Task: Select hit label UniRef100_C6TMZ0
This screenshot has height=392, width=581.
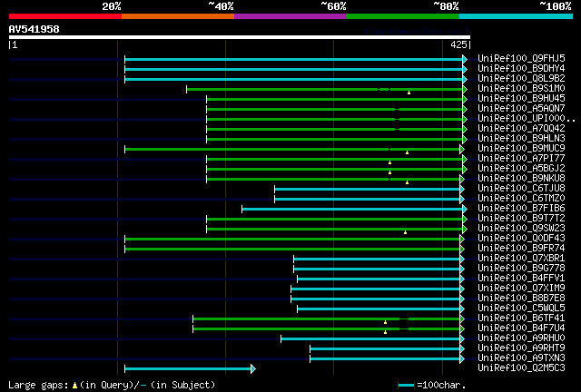Action: pos(521,198)
